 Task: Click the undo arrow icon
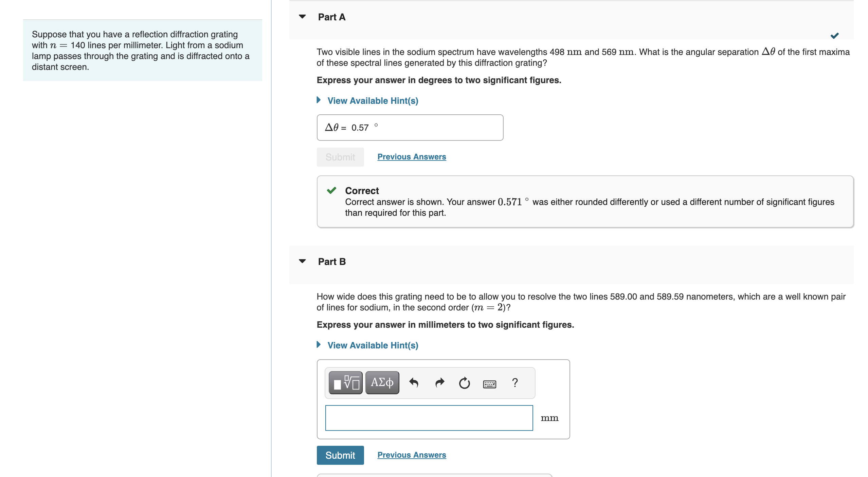coord(414,383)
